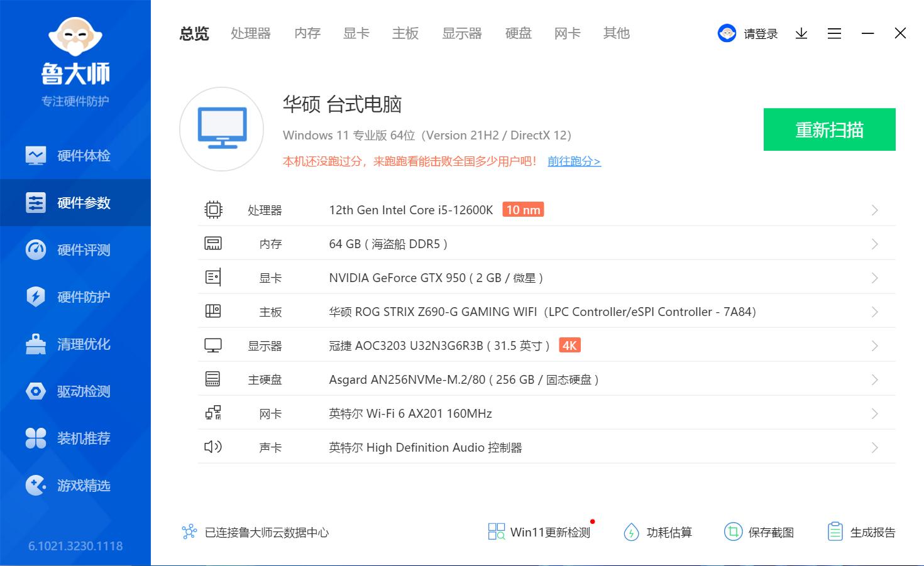
Task: Open the hamburger menu at top right
Action: pyautogui.click(x=834, y=33)
